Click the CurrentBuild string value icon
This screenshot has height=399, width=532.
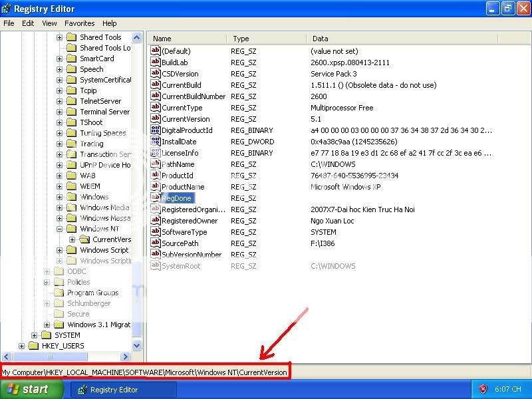pyautogui.click(x=156, y=84)
